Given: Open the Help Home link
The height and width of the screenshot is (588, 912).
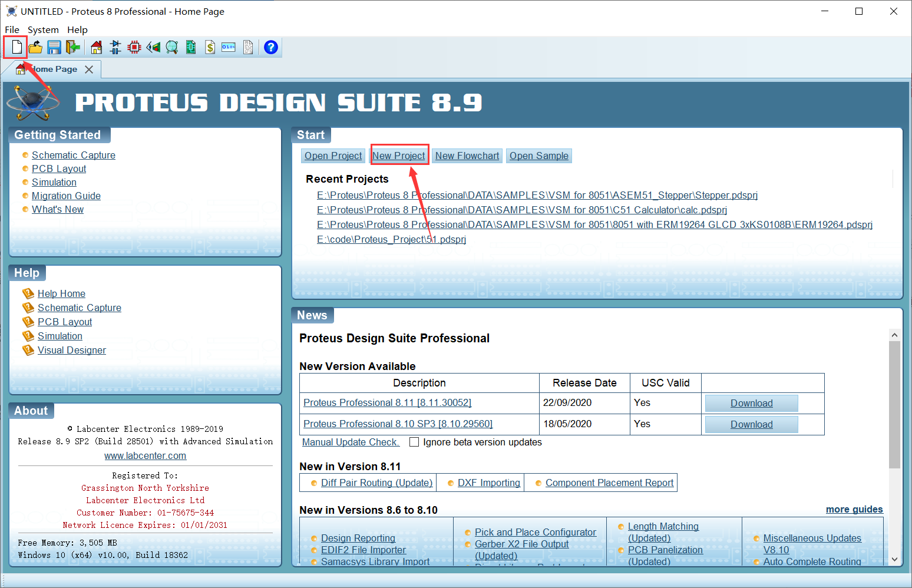Looking at the screenshot, I should coord(61,293).
